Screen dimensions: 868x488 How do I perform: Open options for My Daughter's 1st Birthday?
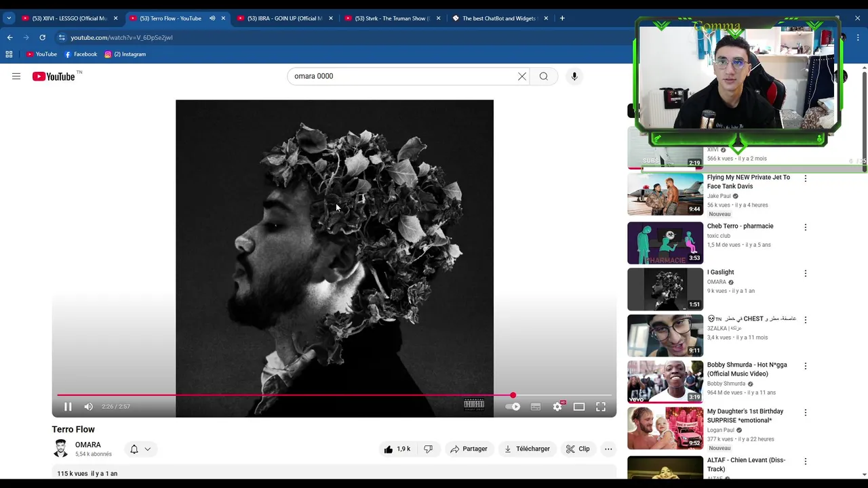pyautogui.click(x=806, y=412)
